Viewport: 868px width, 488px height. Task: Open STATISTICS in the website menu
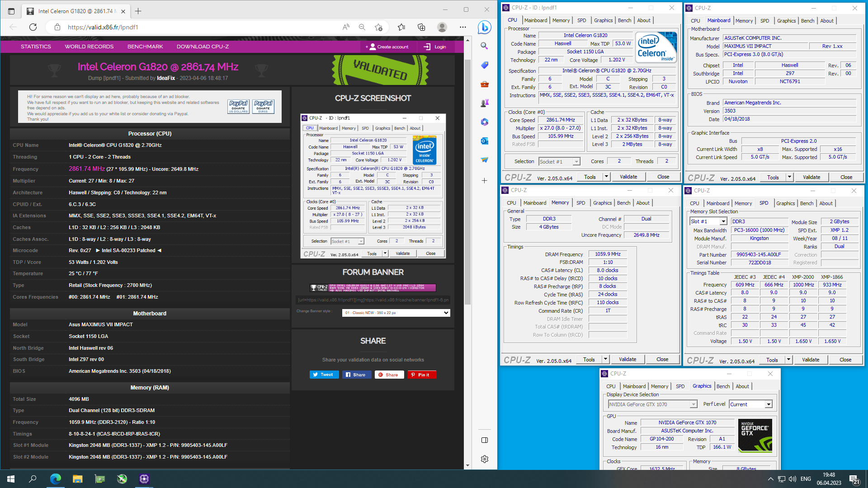point(36,47)
